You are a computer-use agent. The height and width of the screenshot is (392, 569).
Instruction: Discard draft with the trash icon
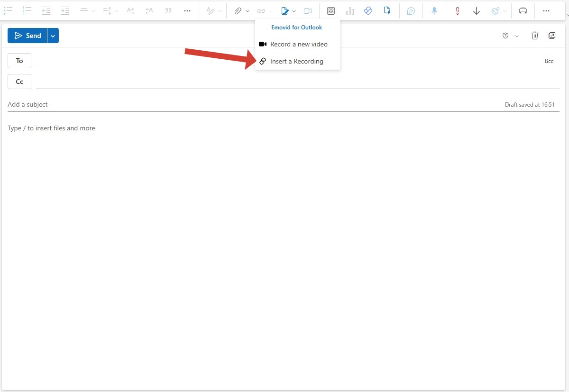coord(535,36)
